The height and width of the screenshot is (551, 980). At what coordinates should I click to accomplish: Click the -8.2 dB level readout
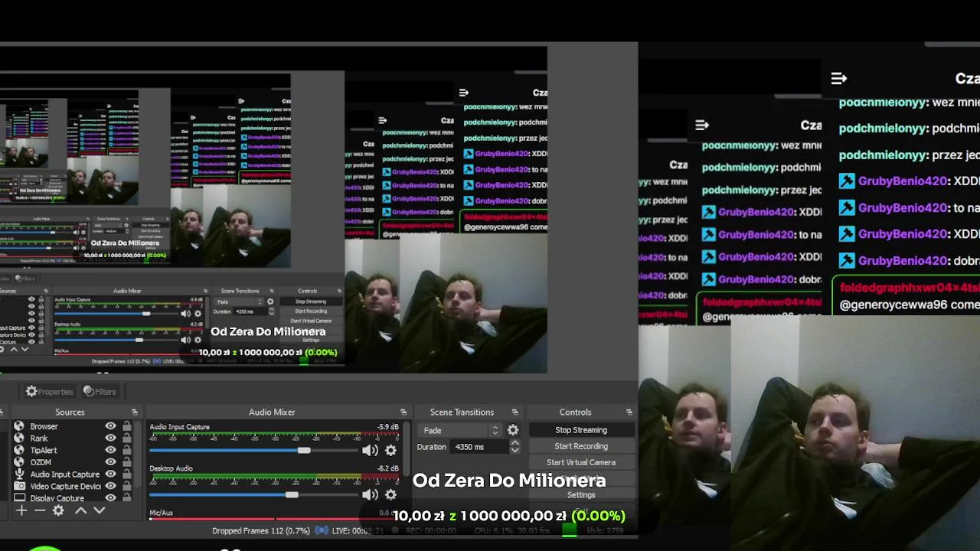(387, 468)
